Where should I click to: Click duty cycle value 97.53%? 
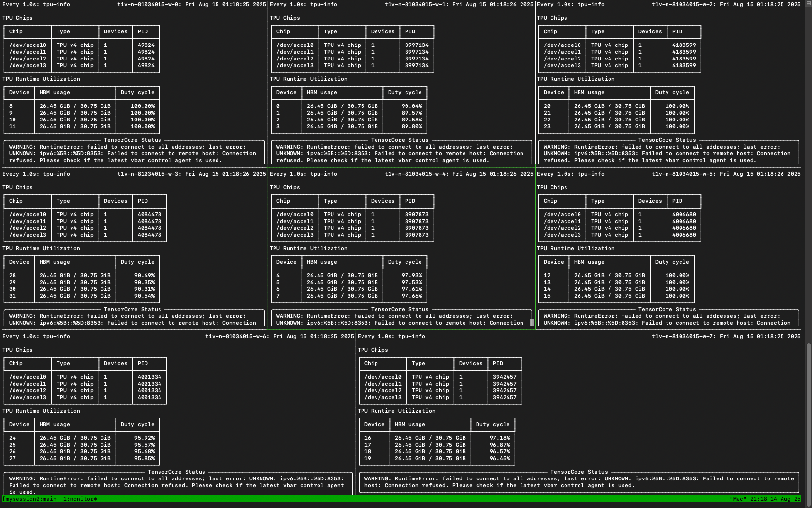click(x=412, y=282)
